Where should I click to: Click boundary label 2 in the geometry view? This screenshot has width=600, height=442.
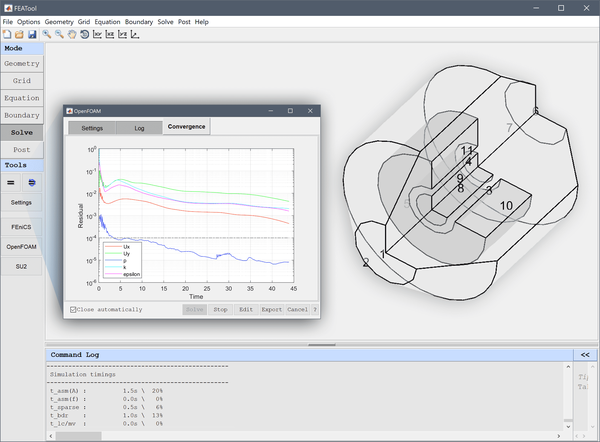(366, 263)
